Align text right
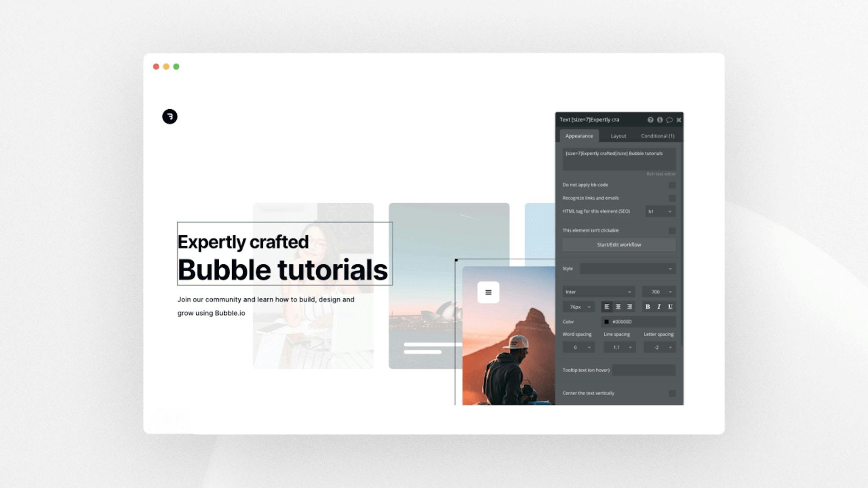Viewport: 868px width, 488px height. coord(629,307)
